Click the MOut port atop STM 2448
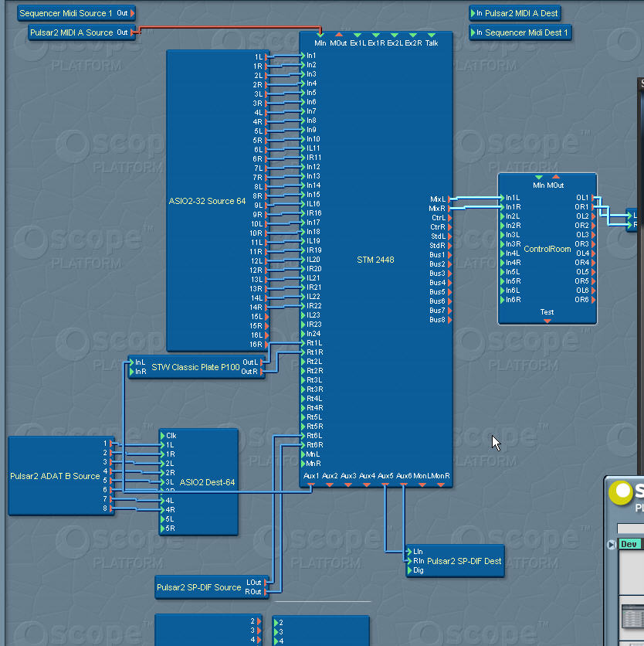Screen dimensions: 644x646 pos(338,35)
